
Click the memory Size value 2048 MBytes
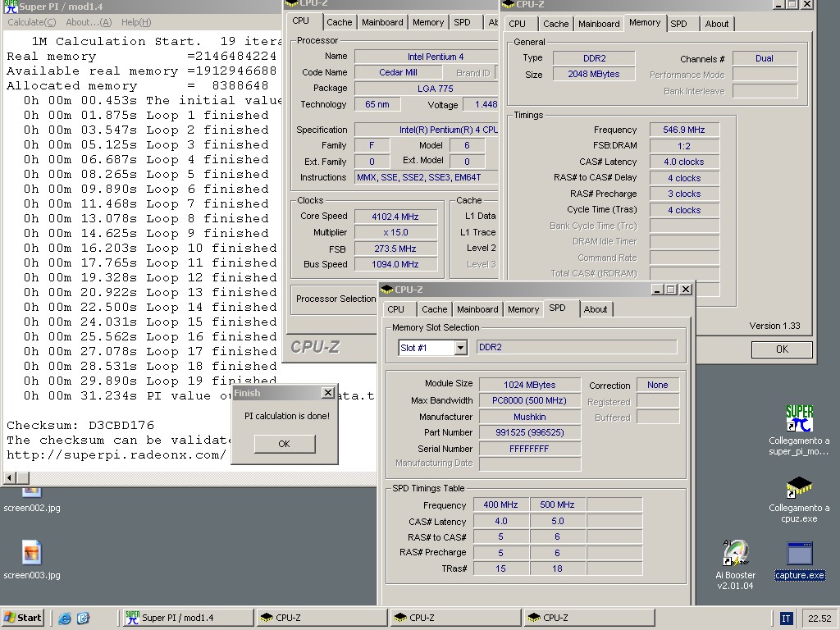pos(594,74)
